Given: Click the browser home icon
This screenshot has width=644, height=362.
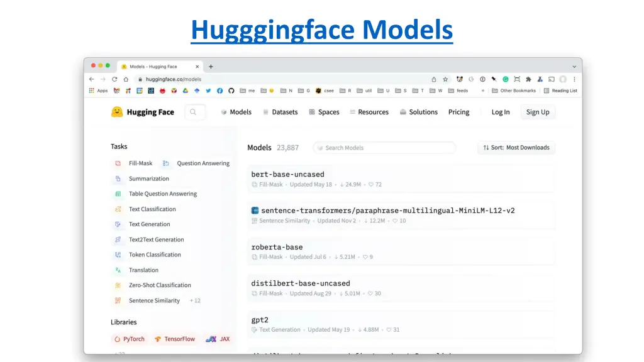Looking at the screenshot, I should pyautogui.click(x=126, y=79).
